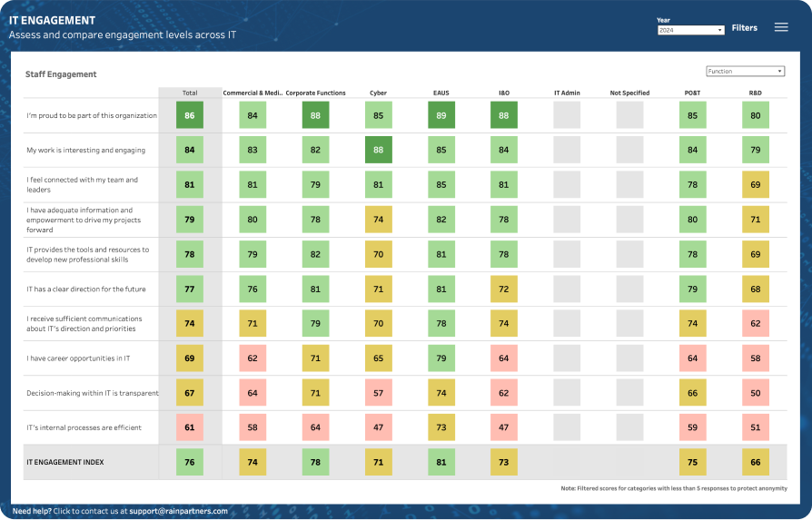Click 'IT has a clear direction' label
Image resolution: width=812 pixels, height=520 pixels.
coord(86,289)
